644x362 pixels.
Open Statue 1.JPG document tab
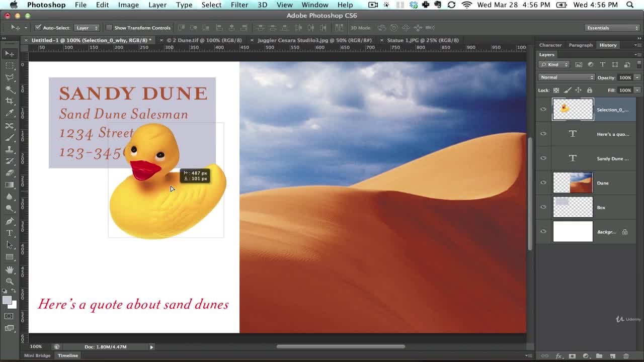click(423, 40)
